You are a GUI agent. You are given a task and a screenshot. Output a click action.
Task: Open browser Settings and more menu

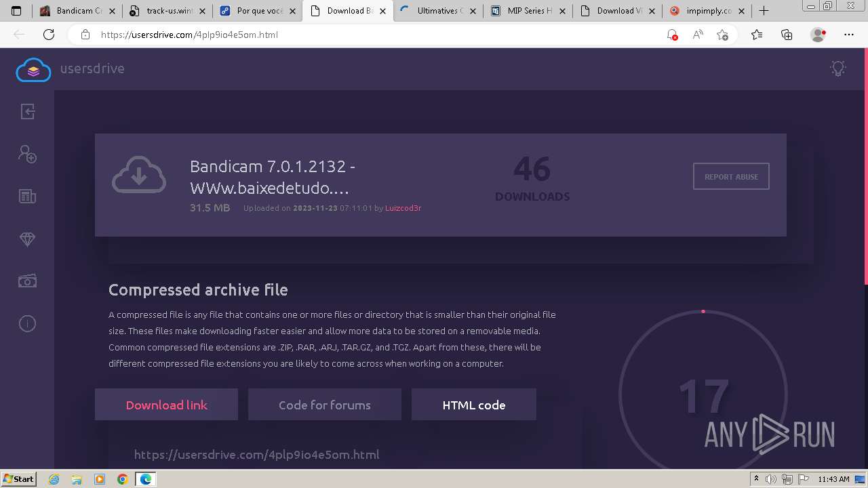pos(849,35)
